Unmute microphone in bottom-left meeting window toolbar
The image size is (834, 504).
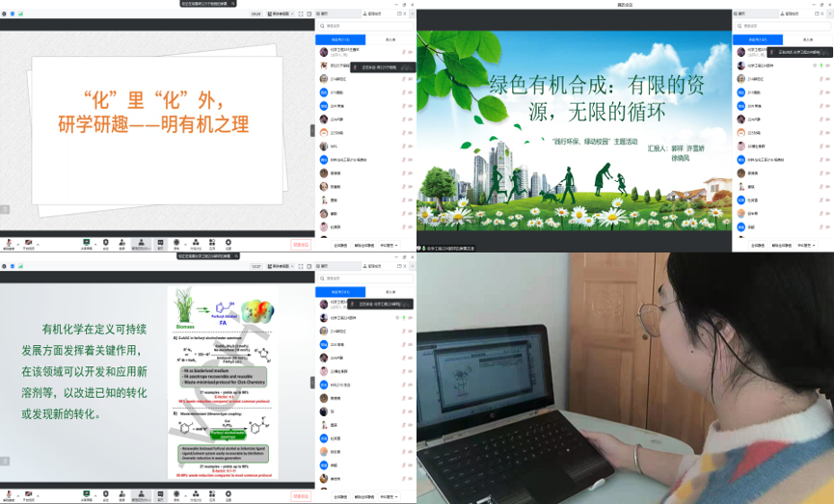(x=8, y=495)
